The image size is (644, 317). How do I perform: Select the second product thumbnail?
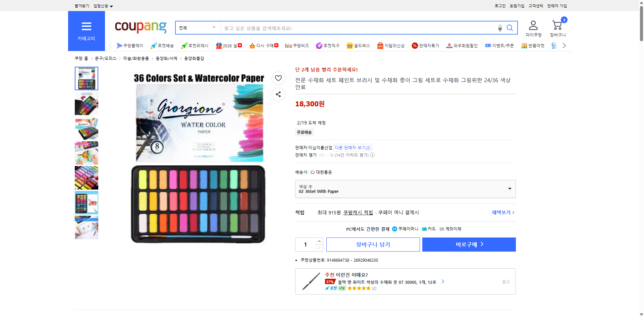[x=86, y=103]
